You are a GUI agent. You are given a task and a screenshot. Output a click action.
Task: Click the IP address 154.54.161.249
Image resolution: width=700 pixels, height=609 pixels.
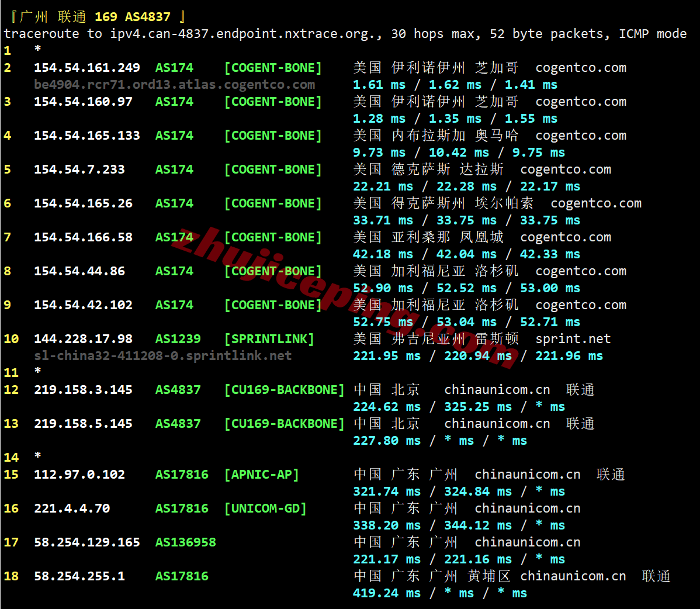87,68
